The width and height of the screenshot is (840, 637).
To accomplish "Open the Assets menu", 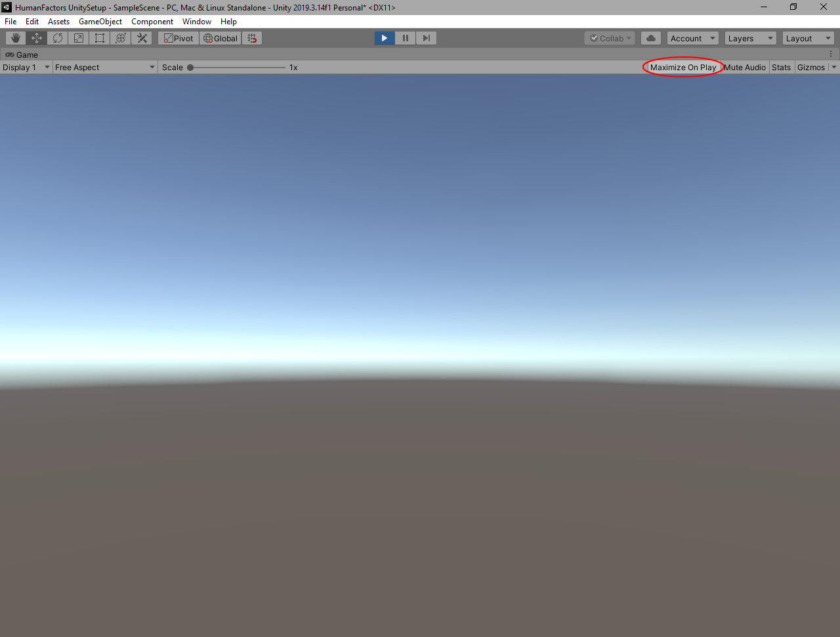I will point(58,21).
